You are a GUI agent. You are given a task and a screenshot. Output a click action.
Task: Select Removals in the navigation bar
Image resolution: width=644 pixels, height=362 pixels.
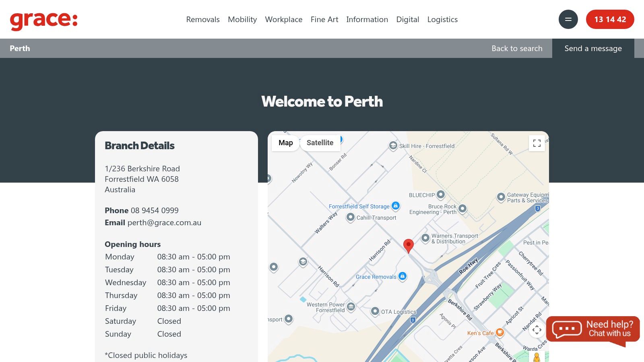point(203,19)
